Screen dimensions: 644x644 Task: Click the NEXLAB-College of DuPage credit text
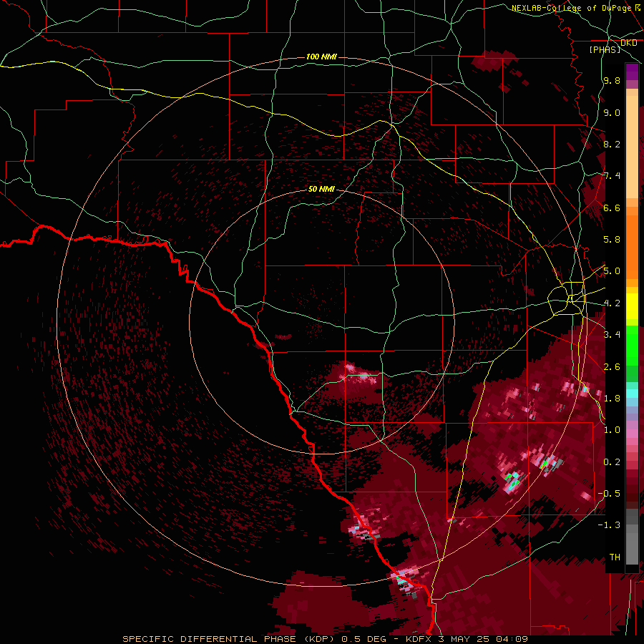(572, 8)
